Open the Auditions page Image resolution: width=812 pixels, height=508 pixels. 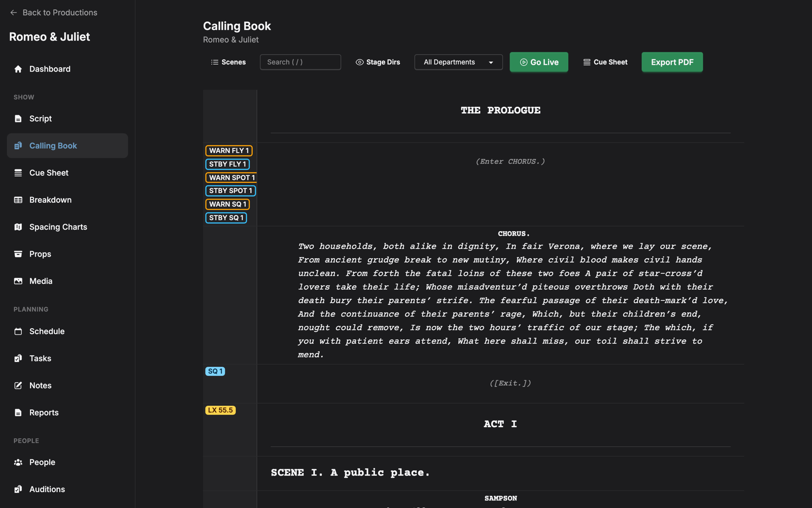(x=67, y=489)
